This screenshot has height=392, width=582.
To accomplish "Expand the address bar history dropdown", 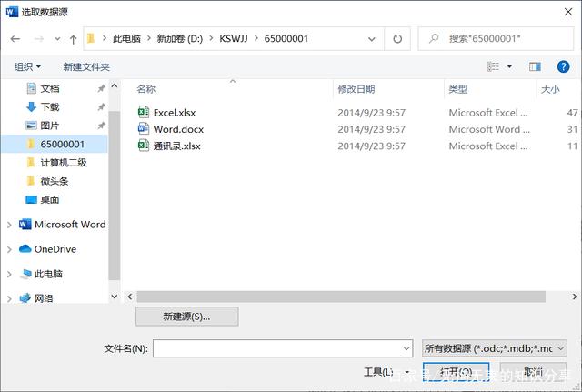I will [371, 39].
